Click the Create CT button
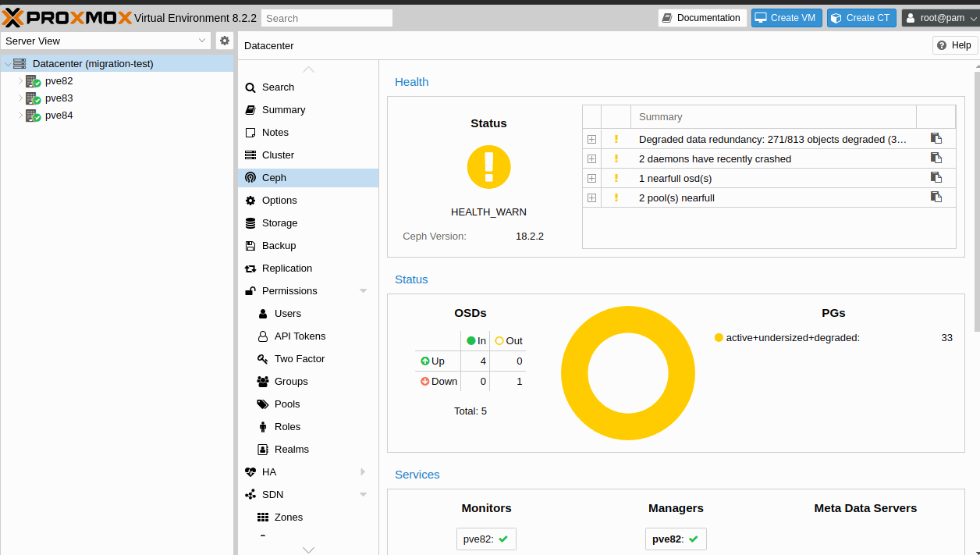This screenshot has width=980, height=555. click(861, 18)
